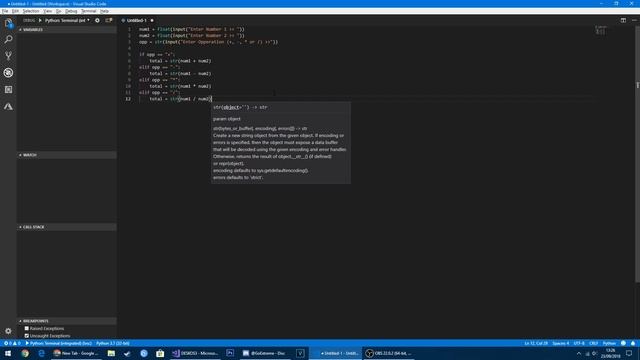The width and height of the screenshot is (640, 360).
Task: Open the File menu
Action: tap(5, 11)
